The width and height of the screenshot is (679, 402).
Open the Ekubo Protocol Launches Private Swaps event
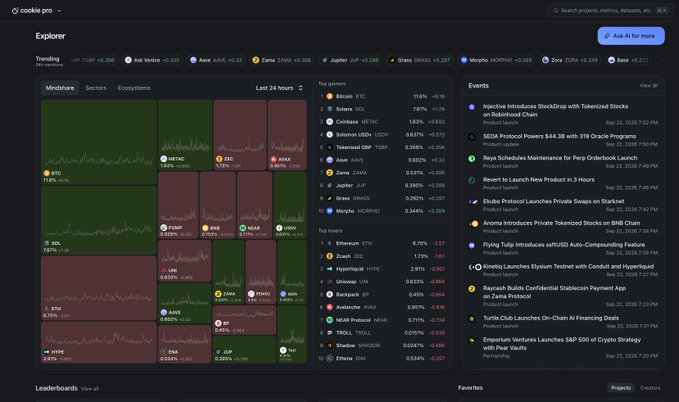pos(563,204)
